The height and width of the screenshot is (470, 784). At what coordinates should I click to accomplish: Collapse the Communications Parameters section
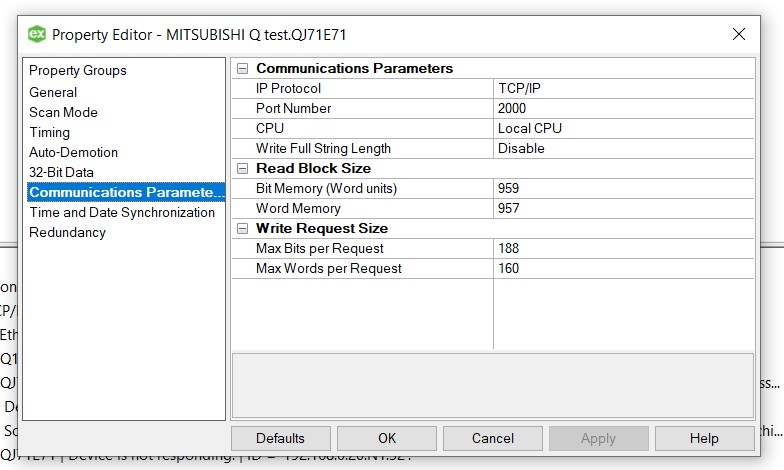(242, 69)
